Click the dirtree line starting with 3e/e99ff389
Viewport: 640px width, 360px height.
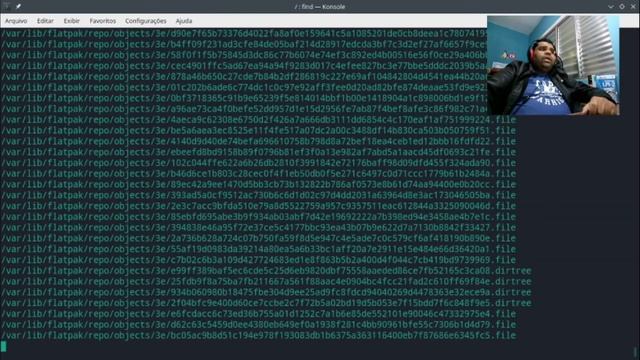tap(266, 271)
